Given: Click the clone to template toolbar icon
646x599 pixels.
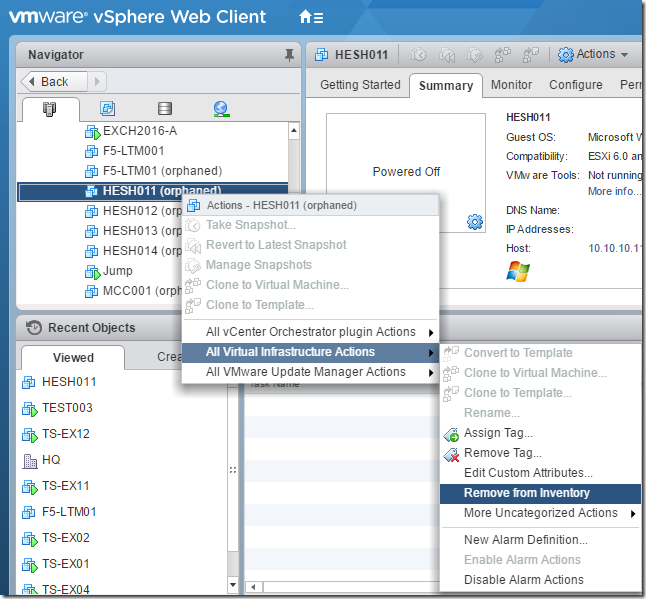Looking at the screenshot, I should [x=531, y=54].
